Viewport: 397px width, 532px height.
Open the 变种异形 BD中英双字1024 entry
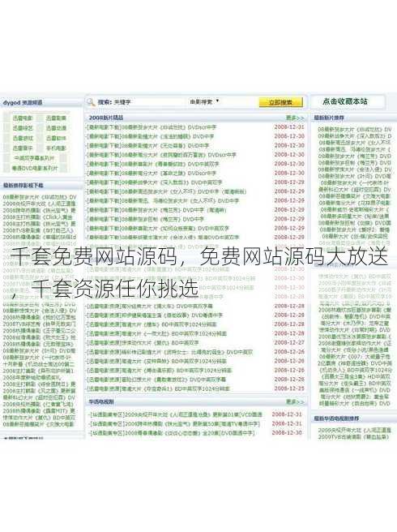click(x=156, y=361)
